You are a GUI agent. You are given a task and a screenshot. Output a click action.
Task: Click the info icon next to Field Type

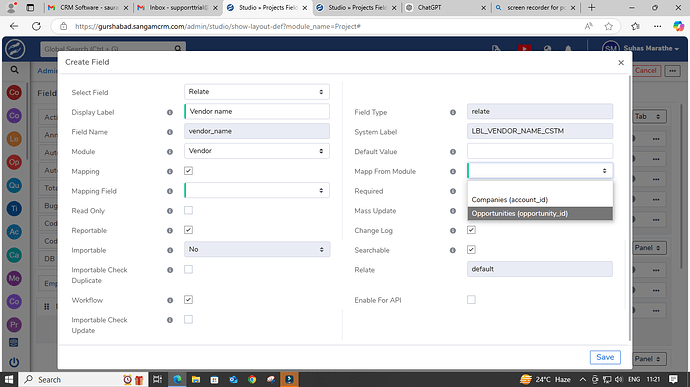pyautogui.click(x=453, y=112)
